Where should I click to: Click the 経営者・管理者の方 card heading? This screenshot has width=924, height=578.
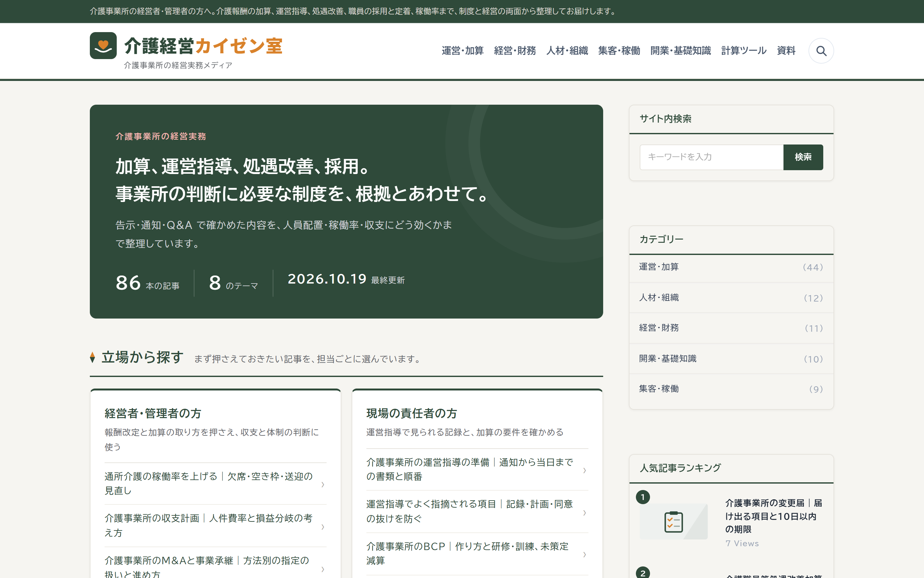[x=153, y=414]
